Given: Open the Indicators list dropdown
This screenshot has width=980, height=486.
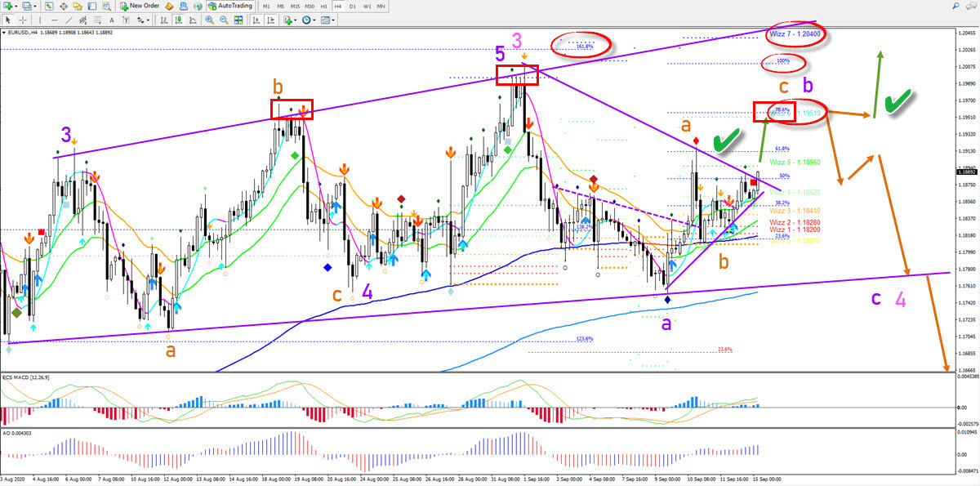Looking at the screenshot, I should (288, 20).
